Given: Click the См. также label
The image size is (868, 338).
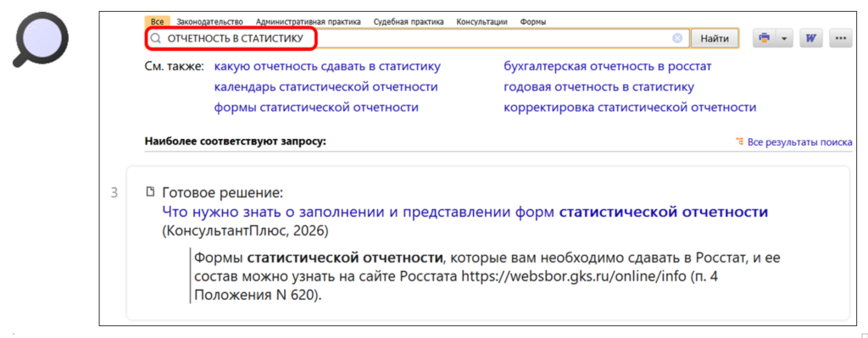Looking at the screenshot, I should point(175,66).
